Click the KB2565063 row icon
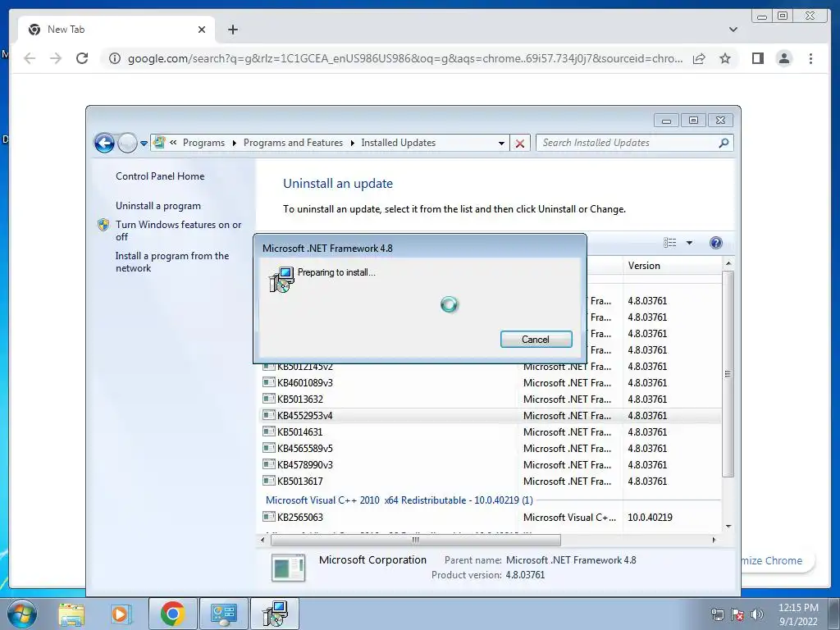Image resolution: width=840 pixels, height=630 pixels. pyautogui.click(x=269, y=517)
